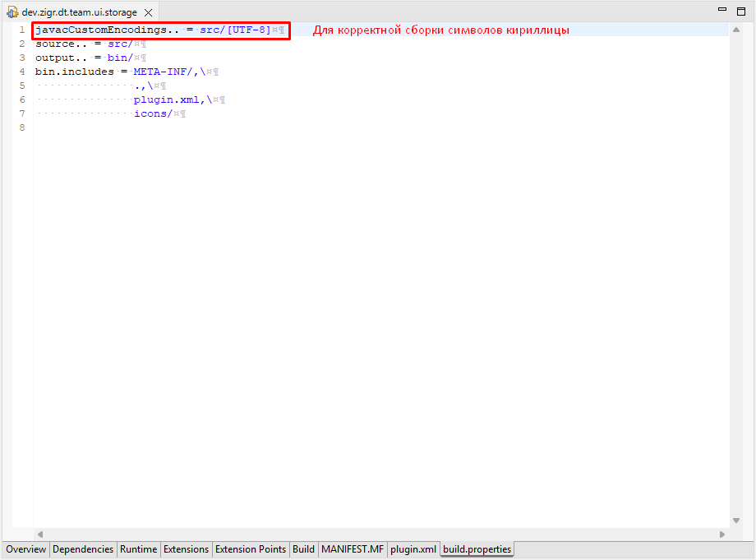
Task: Maximize the editor area
Action: coord(741,12)
